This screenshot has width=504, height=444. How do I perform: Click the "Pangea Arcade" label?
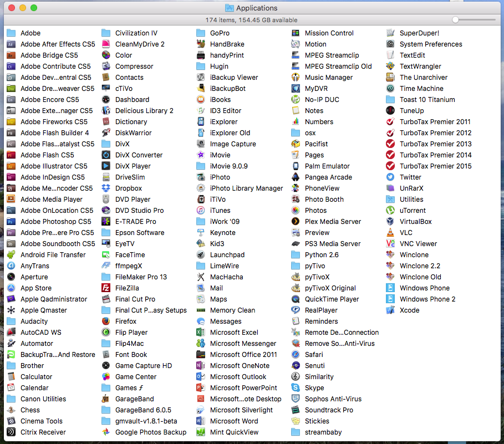click(x=328, y=177)
